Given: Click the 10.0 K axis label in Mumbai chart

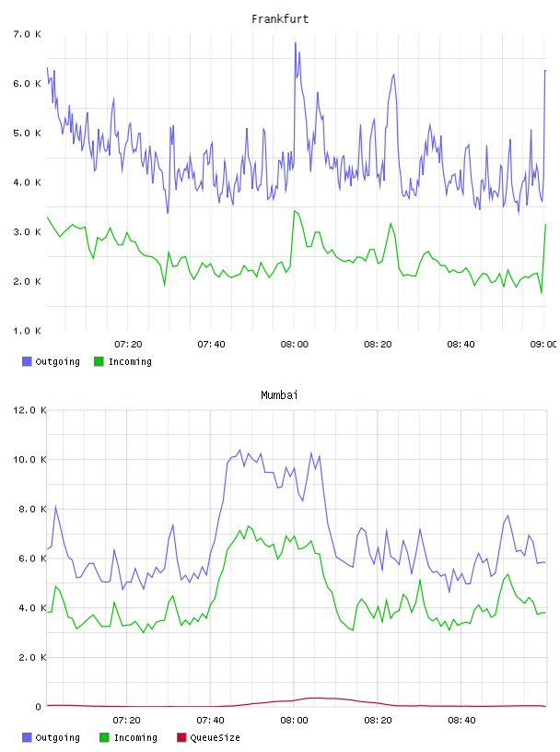Looking at the screenshot, I should pyautogui.click(x=29, y=460).
